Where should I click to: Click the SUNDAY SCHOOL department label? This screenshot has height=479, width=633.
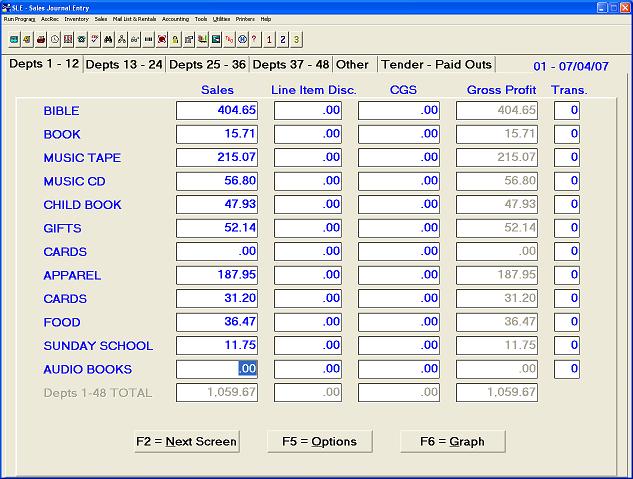(x=98, y=346)
